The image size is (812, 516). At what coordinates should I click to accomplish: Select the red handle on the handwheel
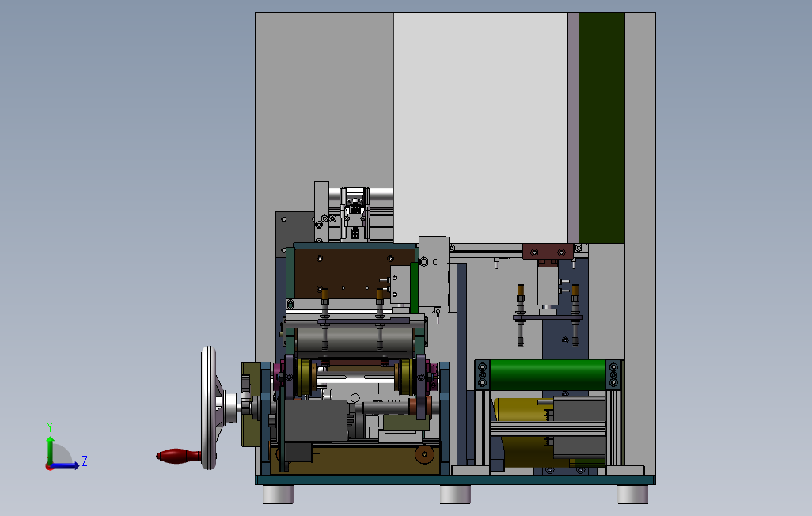coord(179,457)
